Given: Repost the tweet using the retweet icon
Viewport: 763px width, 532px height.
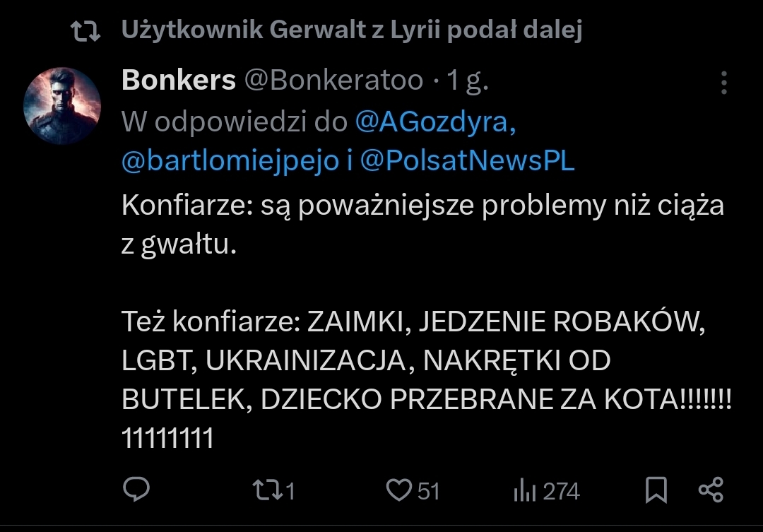Looking at the screenshot, I should pos(267,490).
